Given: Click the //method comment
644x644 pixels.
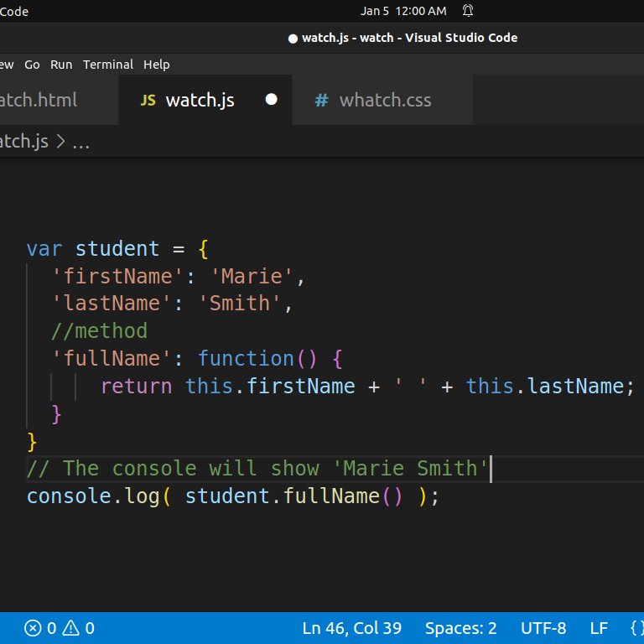Looking at the screenshot, I should click(99, 331).
